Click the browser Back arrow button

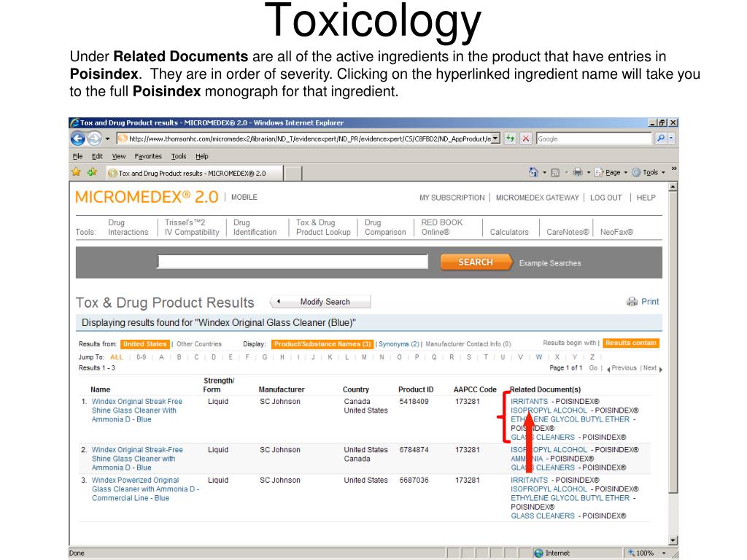pos(77,139)
